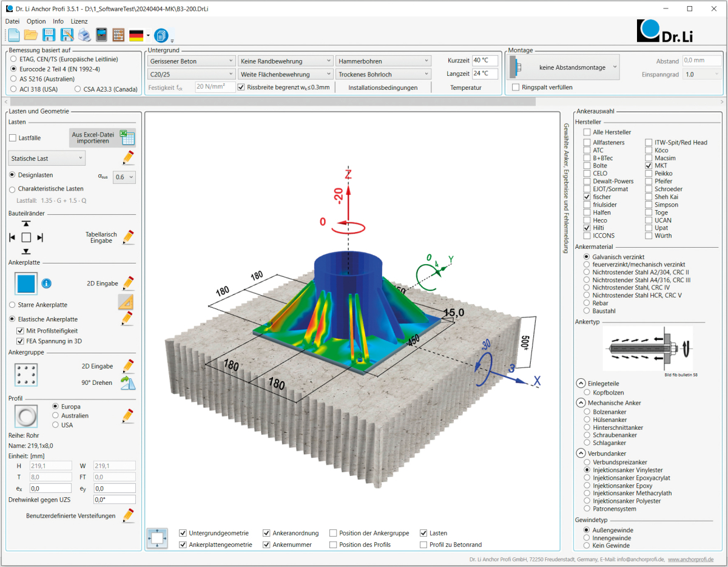The image size is (728, 567).
Task: Open the Gerissener Beton dropdown
Action: coord(191,61)
